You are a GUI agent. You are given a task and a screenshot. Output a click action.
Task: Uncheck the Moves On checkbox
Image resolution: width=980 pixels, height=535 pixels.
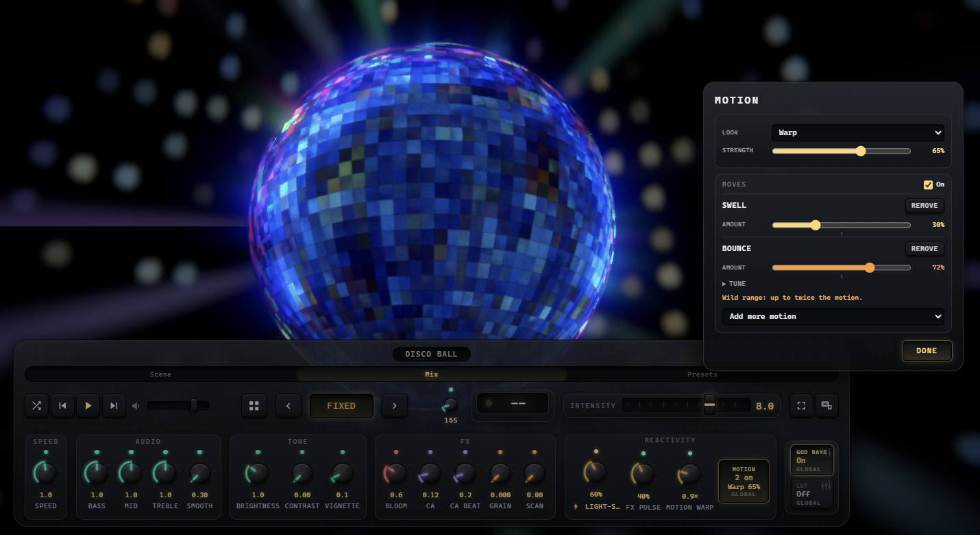point(928,185)
